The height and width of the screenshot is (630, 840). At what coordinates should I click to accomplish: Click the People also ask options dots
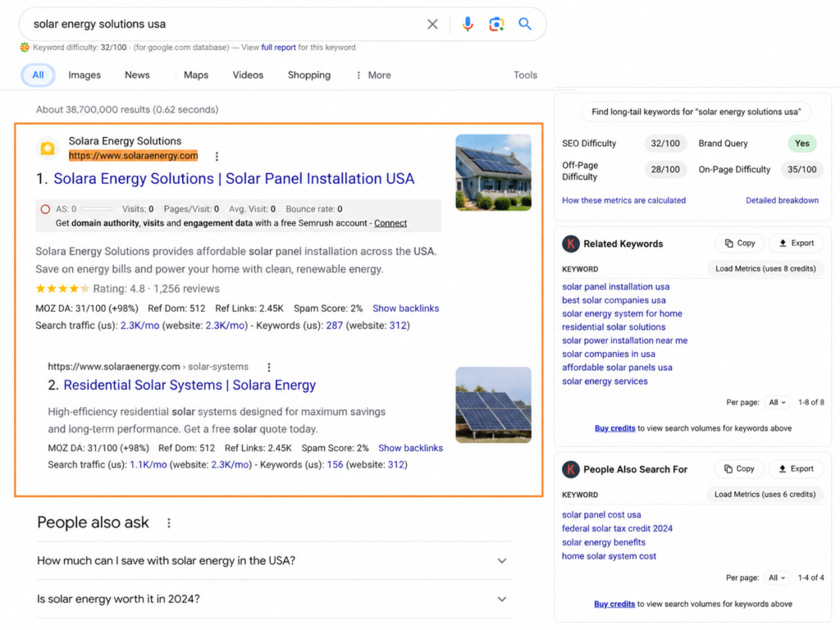(x=169, y=523)
